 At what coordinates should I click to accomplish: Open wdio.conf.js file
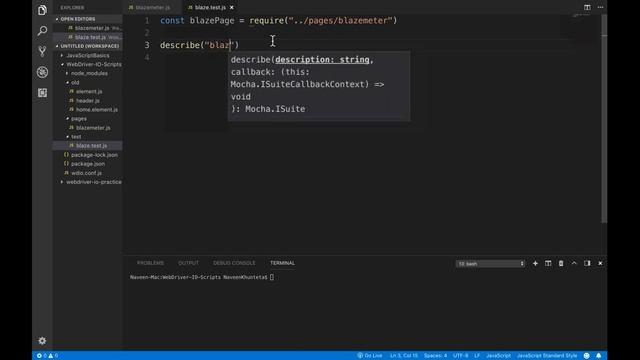point(86,173)
